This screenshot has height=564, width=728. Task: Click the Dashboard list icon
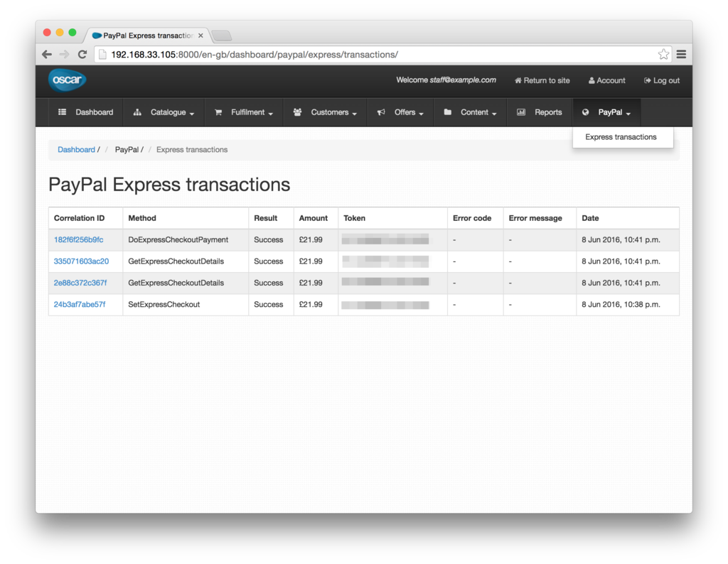(63, 112)
